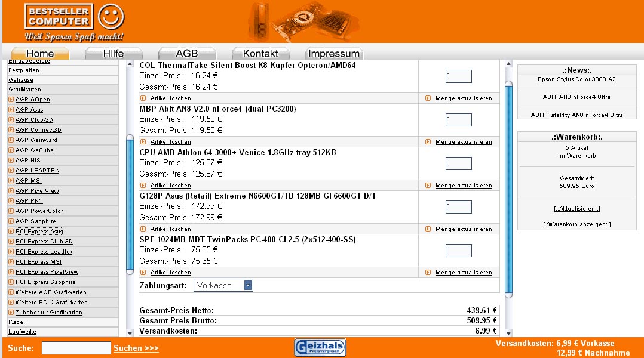Click the Suche text input field
This screenshot has width=644, height=358.
click(x=76, y=348)
